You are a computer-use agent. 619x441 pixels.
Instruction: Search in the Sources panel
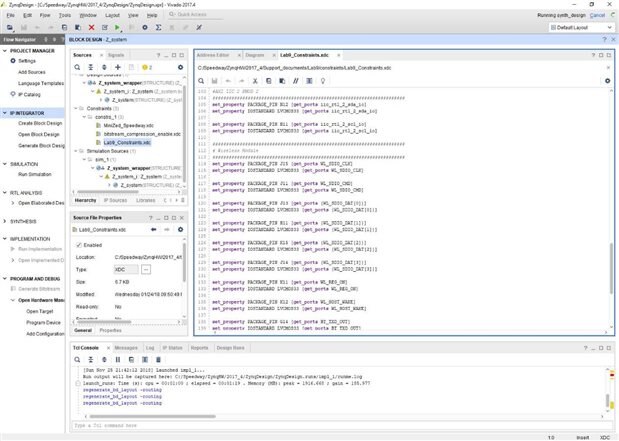pyautogui.click(x=78, y=66)
